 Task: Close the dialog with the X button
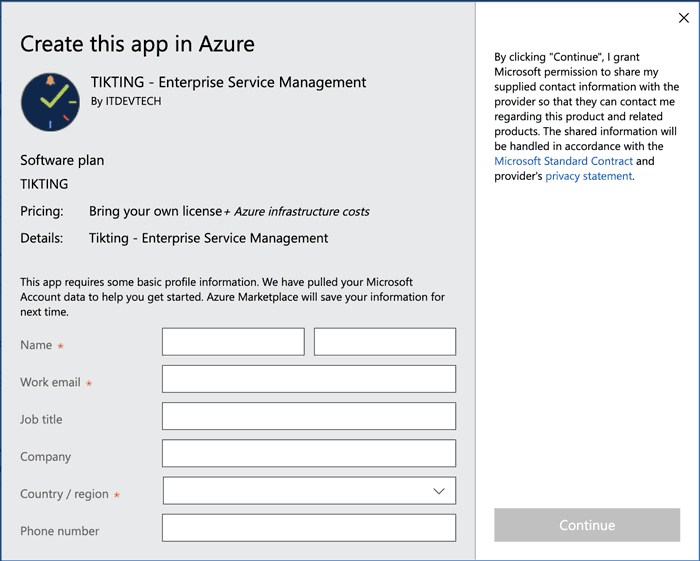pyautogui.click(x=684, y=17)
